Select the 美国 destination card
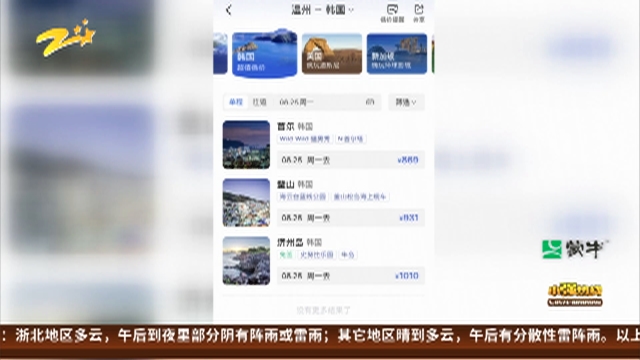The image size is (640, 360). 332,54
